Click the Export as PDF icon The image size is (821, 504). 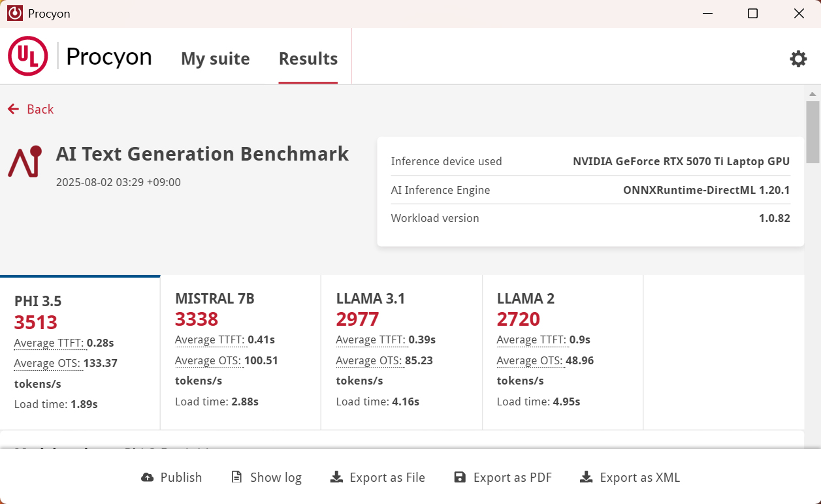(x=460, y=477)
